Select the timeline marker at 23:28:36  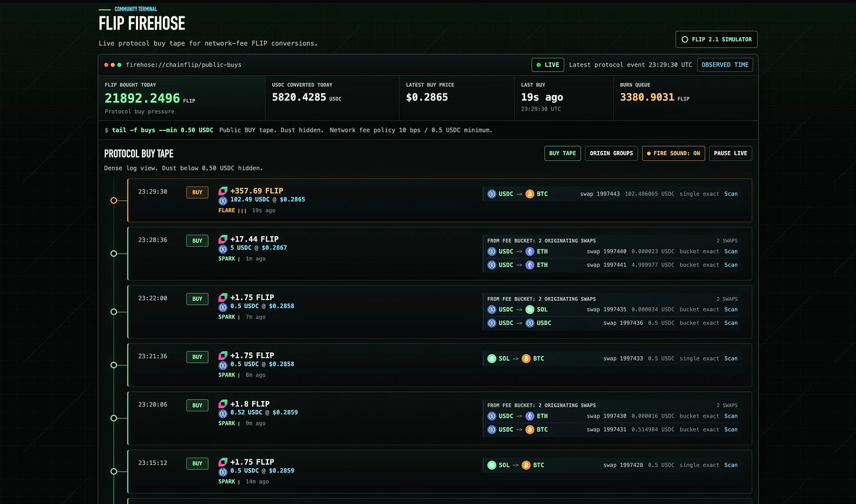point(113,254)
